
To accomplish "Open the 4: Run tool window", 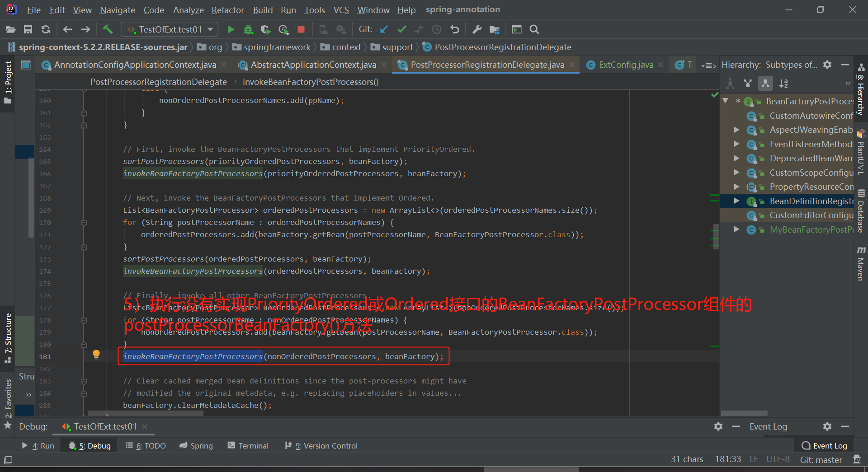I will tap(38, 446).
